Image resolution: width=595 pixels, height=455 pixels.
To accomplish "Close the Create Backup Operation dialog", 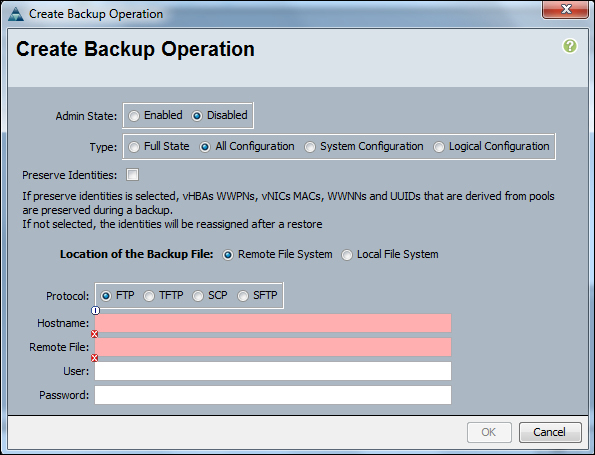I will click(565, 9).
